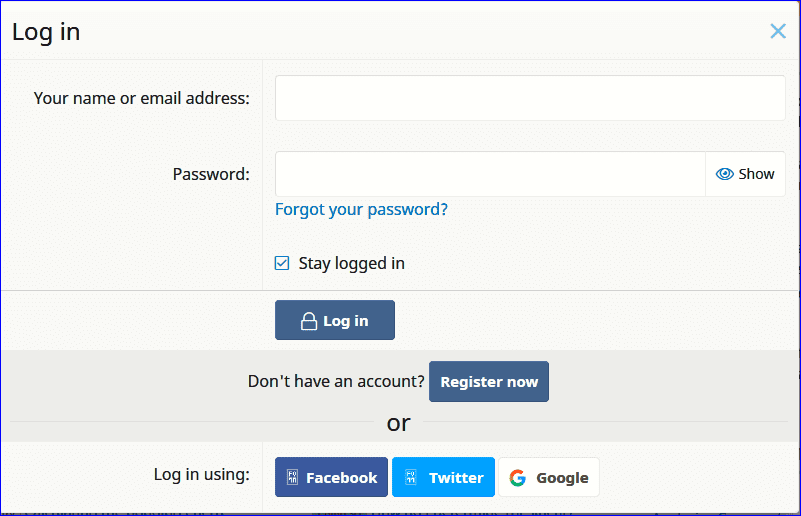Click the name or email address field
This screenshot has width=801, height=516.
(530, 98)
